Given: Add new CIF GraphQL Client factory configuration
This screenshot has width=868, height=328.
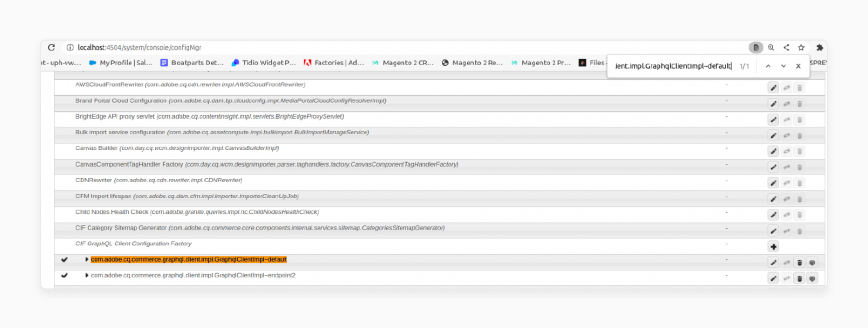Looking at the screenshot, I should (773, 247).
